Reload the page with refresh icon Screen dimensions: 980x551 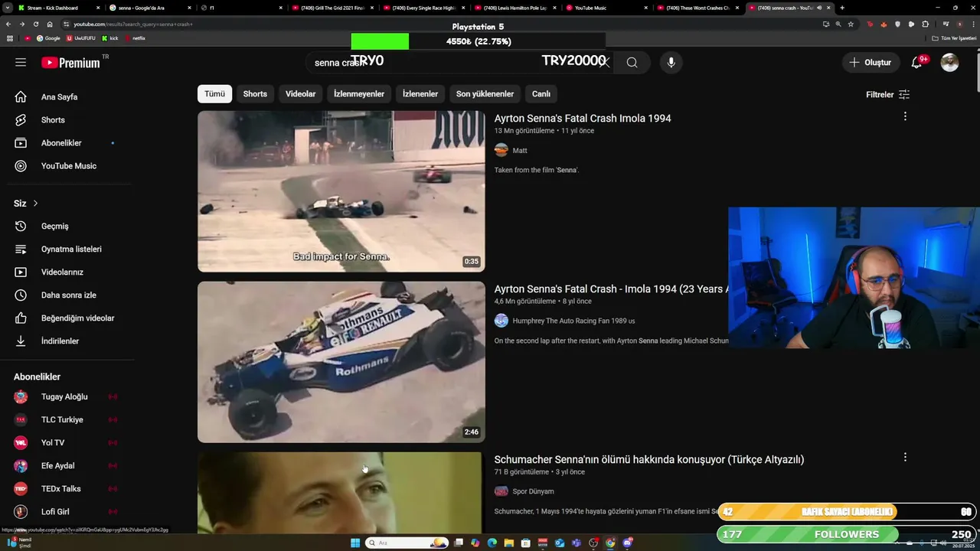36,24
